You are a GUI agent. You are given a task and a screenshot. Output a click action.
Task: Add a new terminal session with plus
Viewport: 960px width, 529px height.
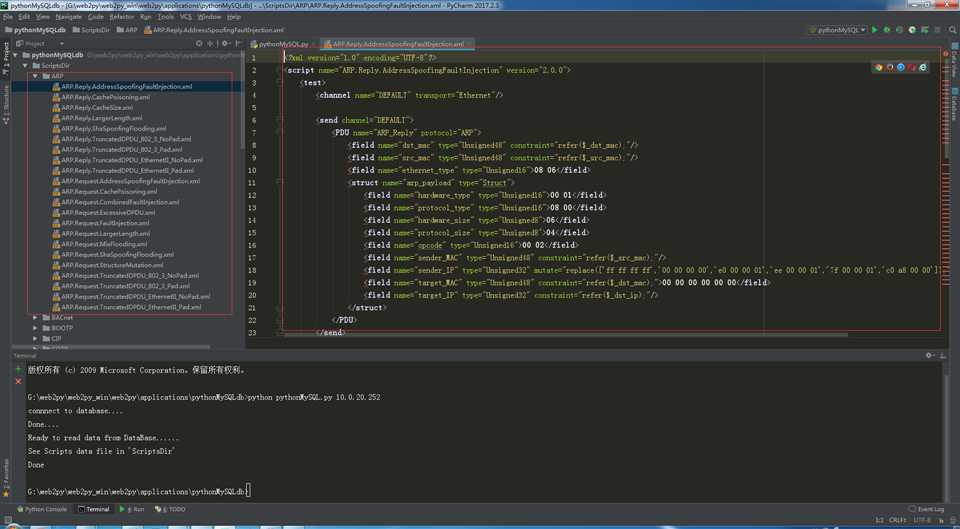[x=18, y=369]
